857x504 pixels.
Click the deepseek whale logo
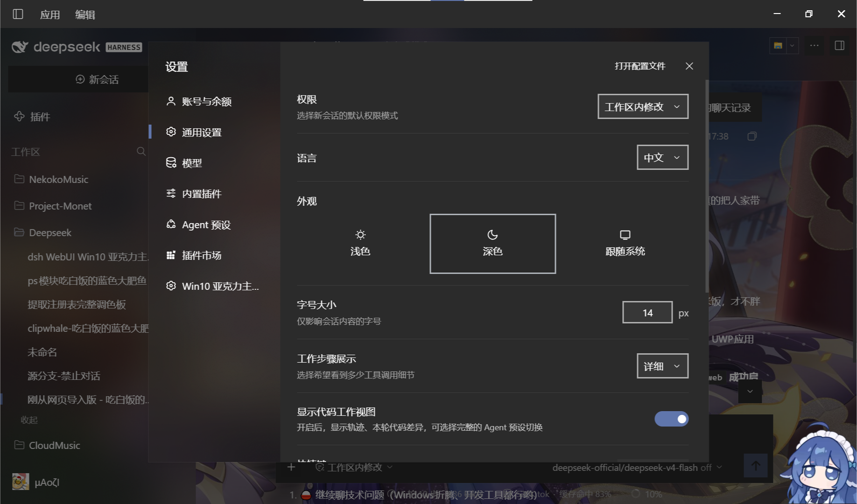coord(20,47)
